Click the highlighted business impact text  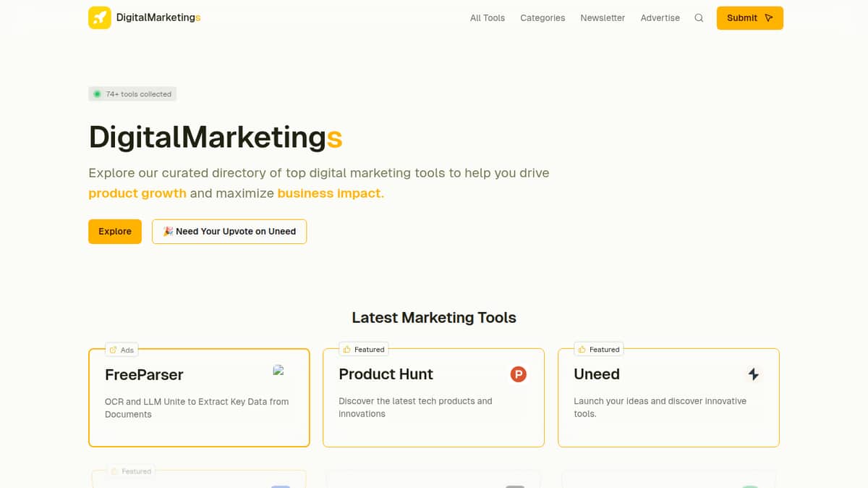(x=329, y=193)
